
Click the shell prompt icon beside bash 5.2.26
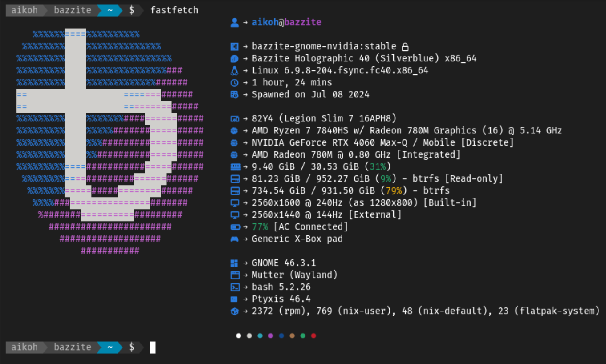coord(235,287)
